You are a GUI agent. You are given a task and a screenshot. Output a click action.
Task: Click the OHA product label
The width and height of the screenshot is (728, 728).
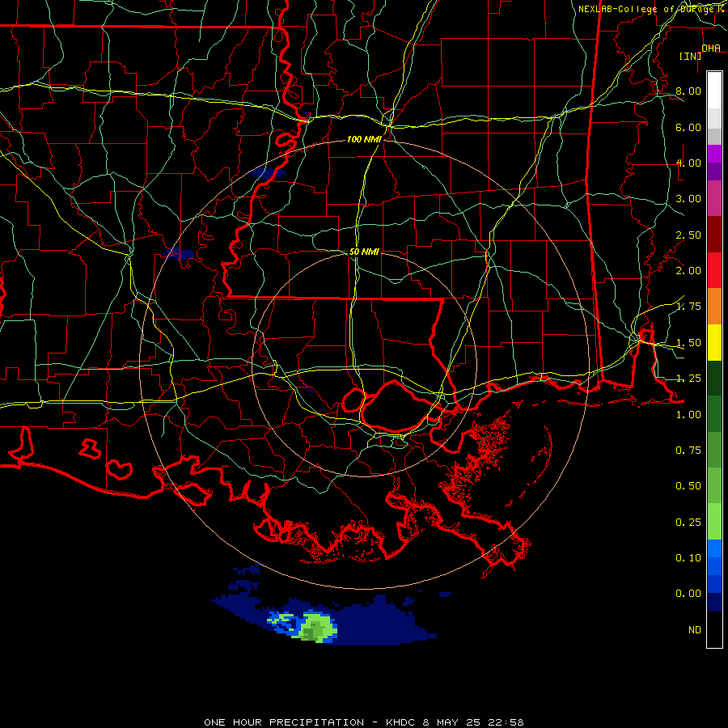[x=711, y=49]
